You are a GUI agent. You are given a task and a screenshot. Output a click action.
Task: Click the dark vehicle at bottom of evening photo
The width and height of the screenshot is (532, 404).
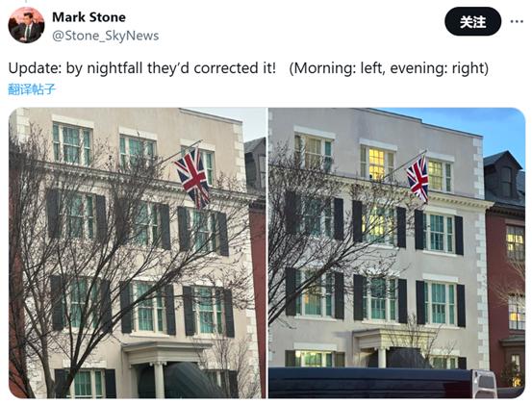coord(370,383)
